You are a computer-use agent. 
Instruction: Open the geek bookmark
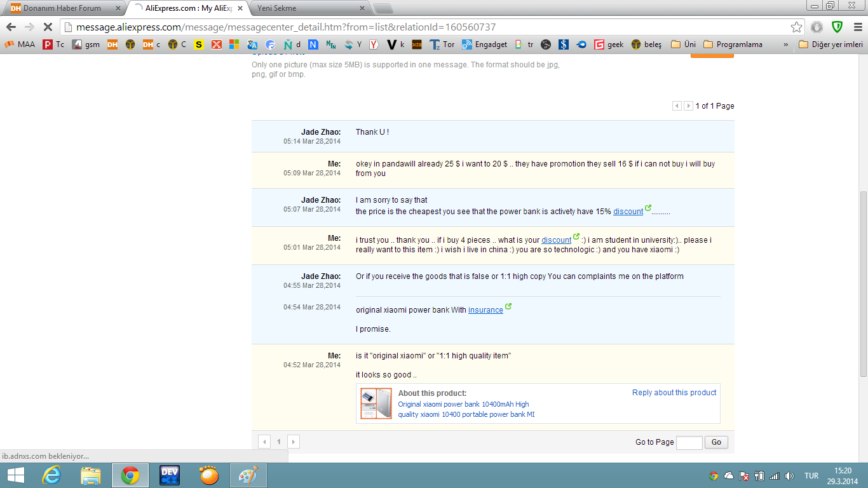click(x=609, y=44)
